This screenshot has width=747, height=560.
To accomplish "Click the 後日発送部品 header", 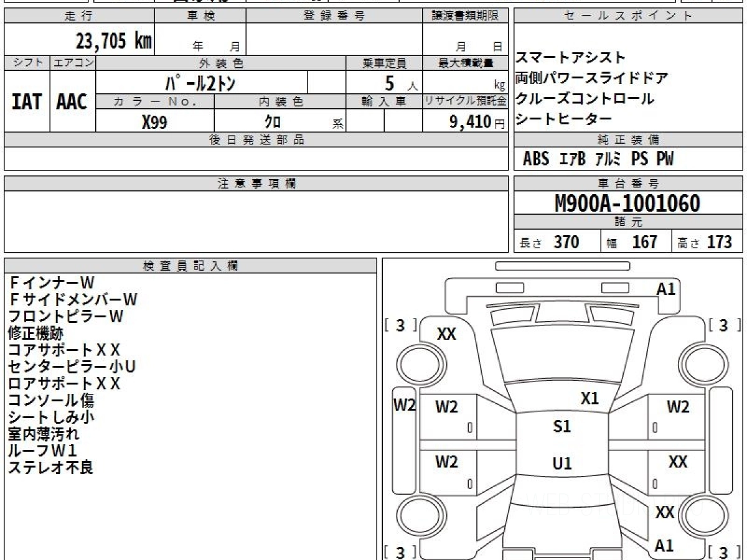I will pyautogui.click(x=256, y=140).
